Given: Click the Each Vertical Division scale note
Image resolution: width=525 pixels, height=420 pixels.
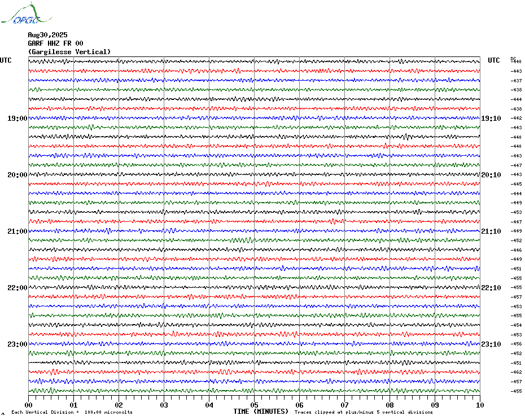Looking at the screenshot, I should point(72,412).
